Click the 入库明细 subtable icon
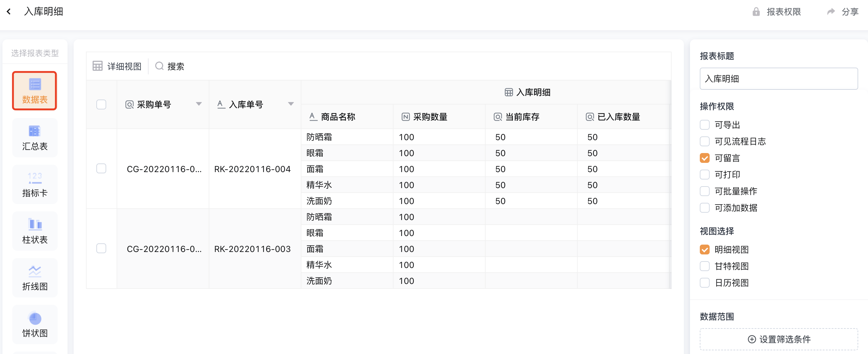 pos(509,92)
